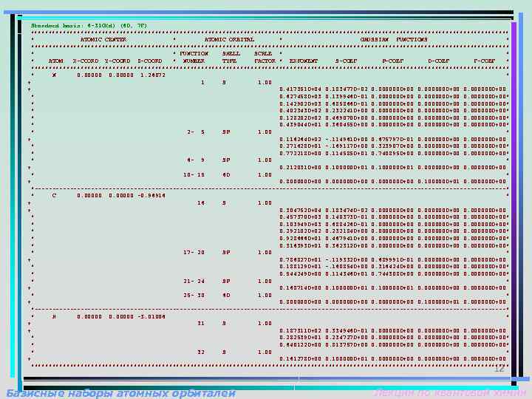Click exponent '0.103949D+03'
Viewport: 532px width, 399px height.
(x=300, y=225)
